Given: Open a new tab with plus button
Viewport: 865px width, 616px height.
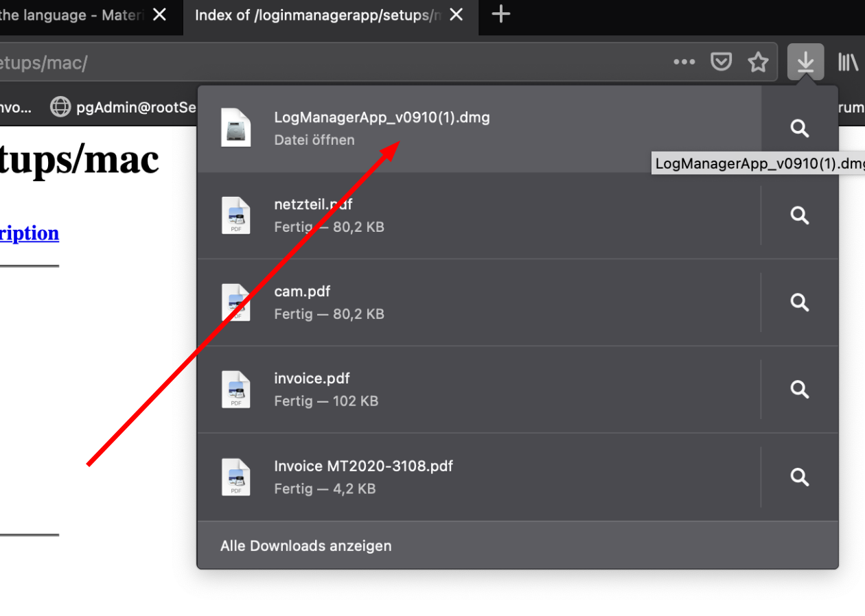Looking at the screenshot, I should coord(501,14).
